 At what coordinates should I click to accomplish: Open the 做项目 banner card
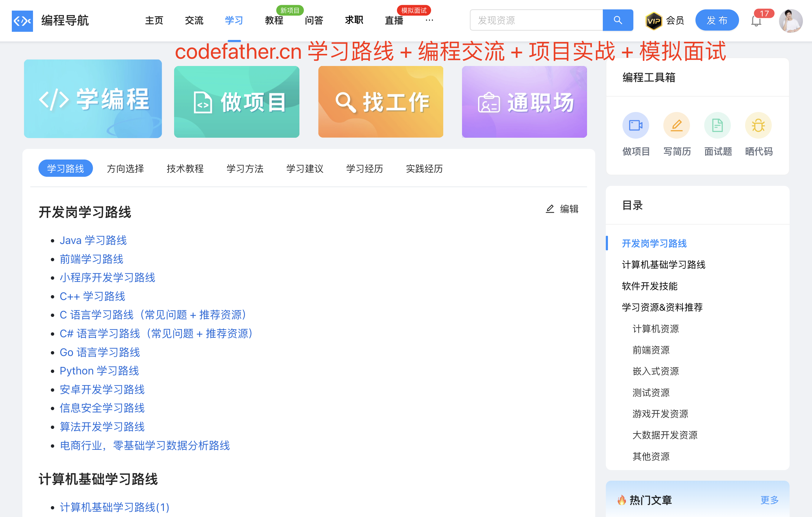click(236, 102)
